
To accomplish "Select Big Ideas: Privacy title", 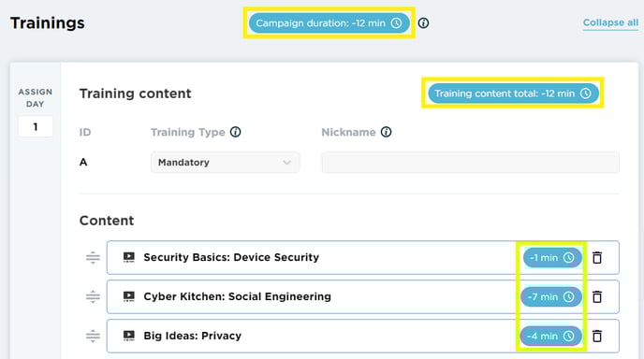I will pyautogui.click(x=193, y=336).
